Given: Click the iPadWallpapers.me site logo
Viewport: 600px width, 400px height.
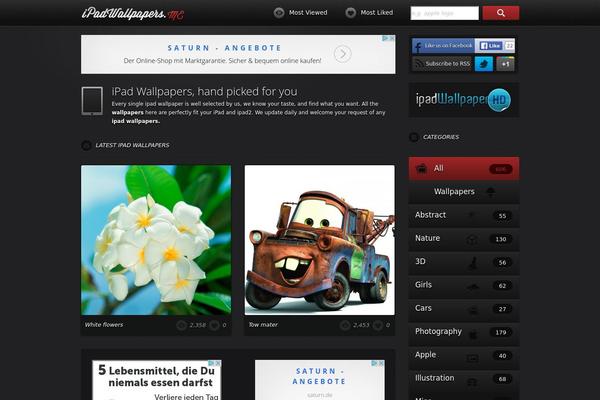Looking at the screenshot, I should click(x=132, y=13).
